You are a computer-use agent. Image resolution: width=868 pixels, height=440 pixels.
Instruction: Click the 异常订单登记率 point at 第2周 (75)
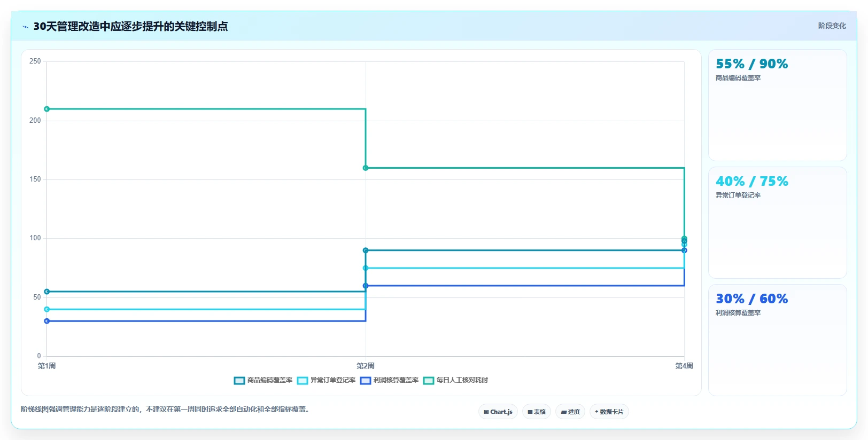(x=366, y=268)
